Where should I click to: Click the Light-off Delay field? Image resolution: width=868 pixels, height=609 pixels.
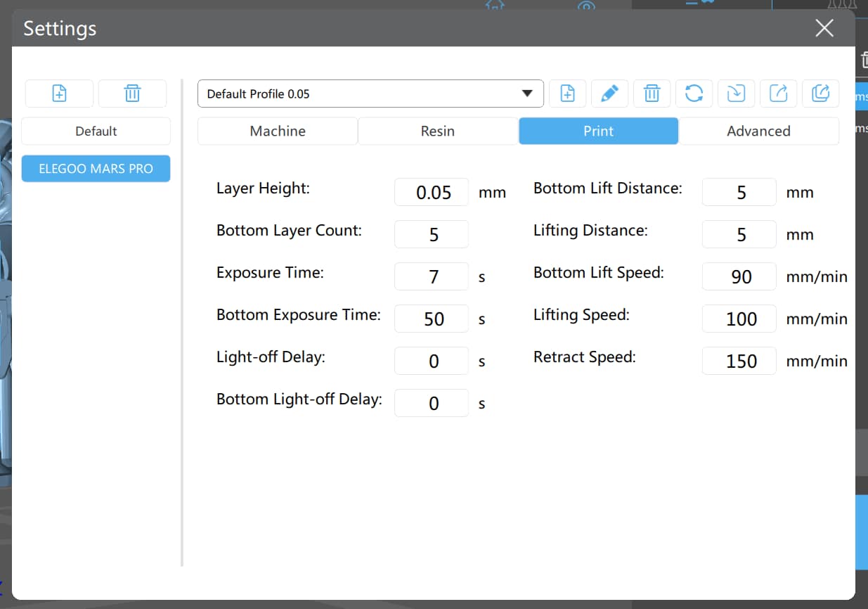[432, 361]
